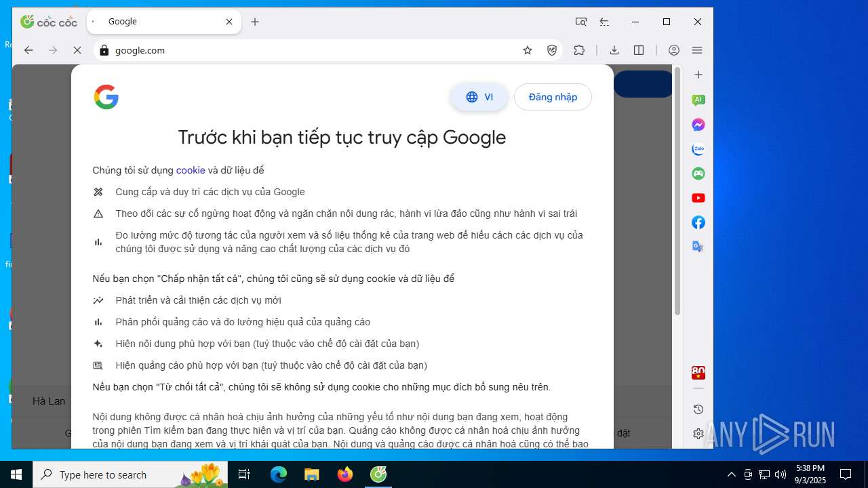Show hidden system tray icons
868x488 pixels.
(731, 474)
